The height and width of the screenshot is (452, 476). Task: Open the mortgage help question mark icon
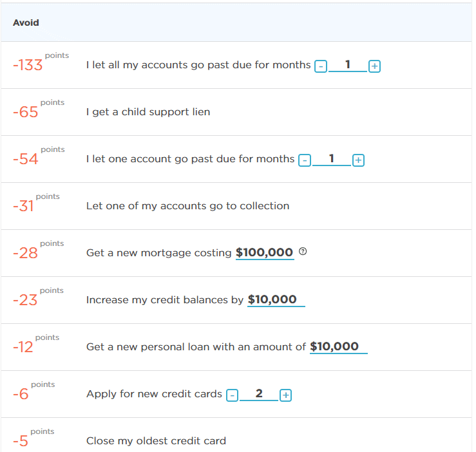303,252
